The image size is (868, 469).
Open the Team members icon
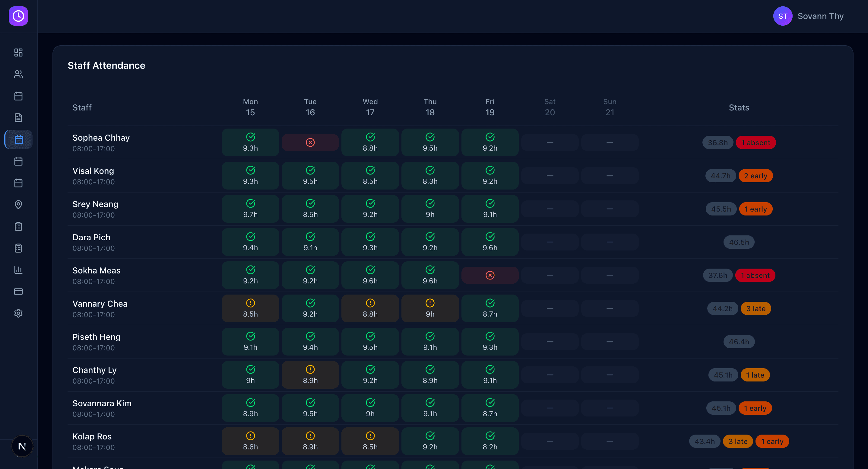point(18,74)
